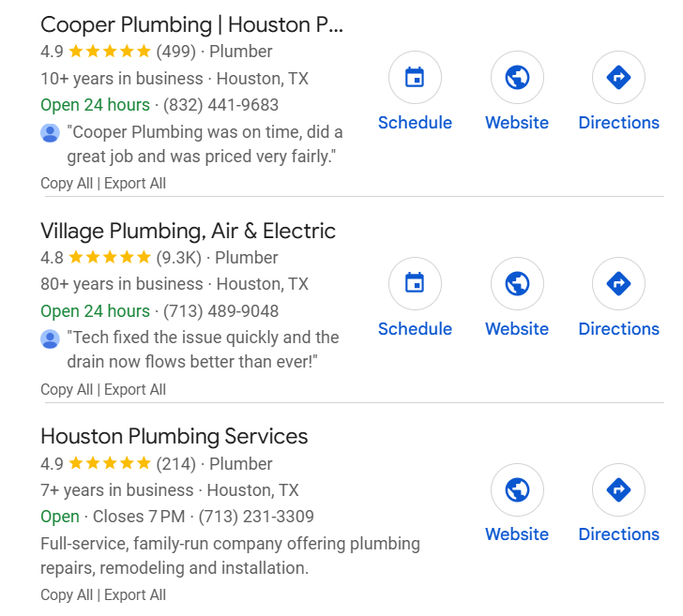Get directions to Village Plumbing
Screen dimensions: 683x616
(x=618, y=284)
